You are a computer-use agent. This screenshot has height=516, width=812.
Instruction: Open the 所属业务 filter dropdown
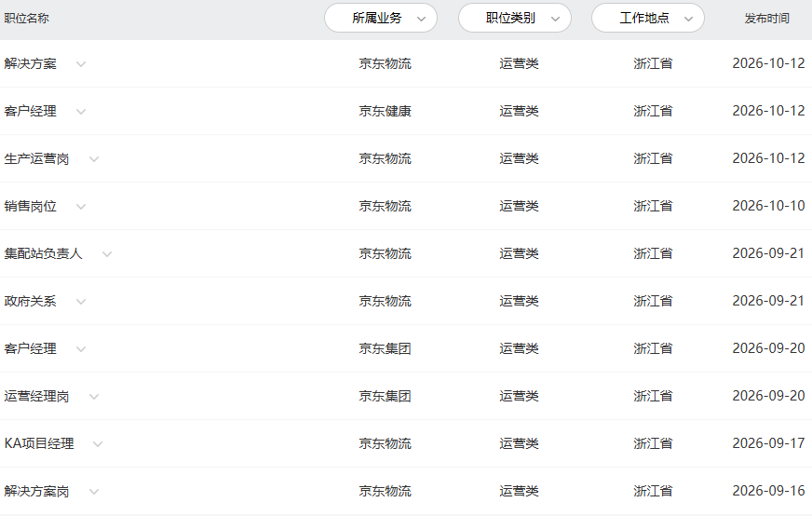tap(381, 18)
